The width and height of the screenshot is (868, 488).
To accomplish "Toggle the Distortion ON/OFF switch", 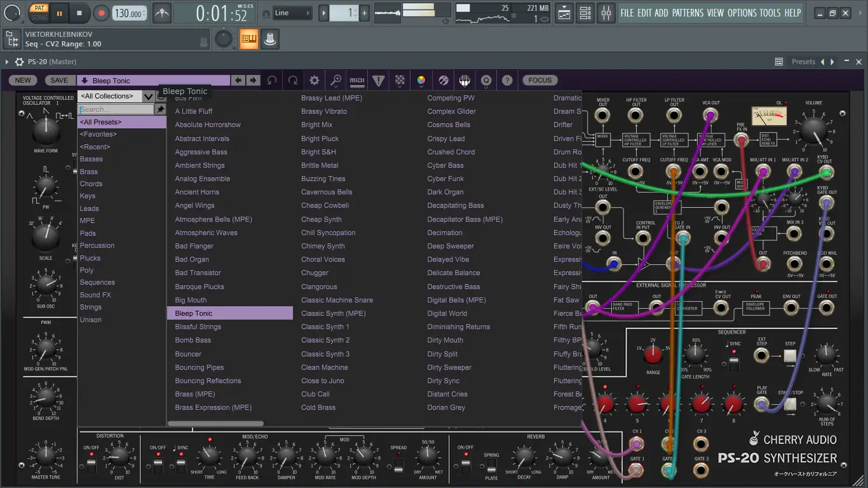I will pyautogui.click(x=91, y=464).
